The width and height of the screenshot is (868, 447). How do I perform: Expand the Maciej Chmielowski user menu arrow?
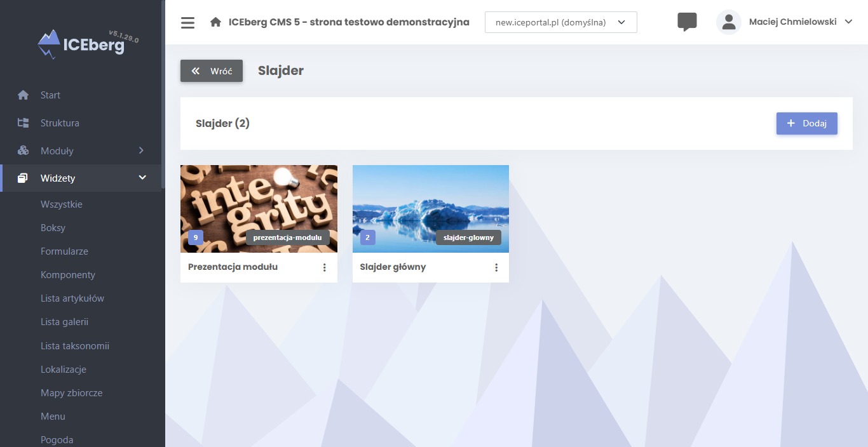[x=848, y=22]
